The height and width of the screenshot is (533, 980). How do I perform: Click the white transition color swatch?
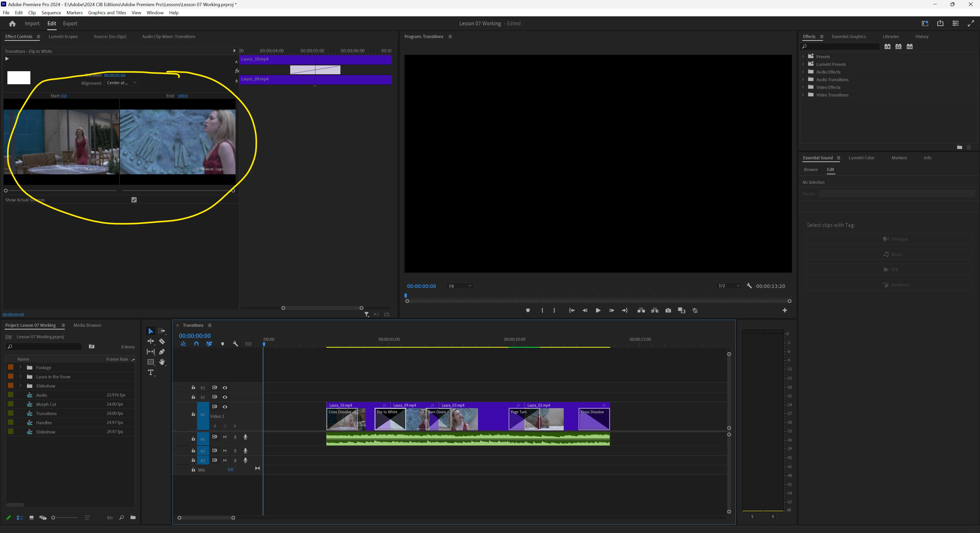click(x=19, y=78)
